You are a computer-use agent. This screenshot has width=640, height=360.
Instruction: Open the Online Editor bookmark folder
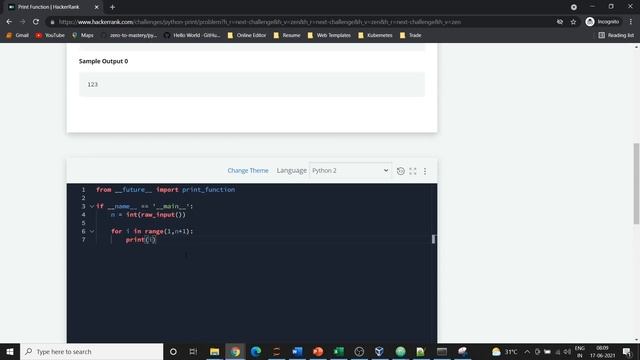tap(247, 35)
